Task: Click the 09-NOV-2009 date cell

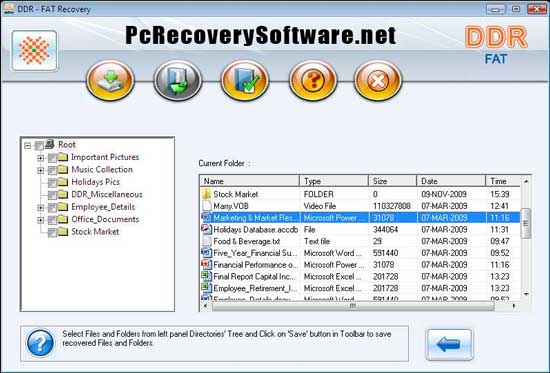Action: [444, 194]
